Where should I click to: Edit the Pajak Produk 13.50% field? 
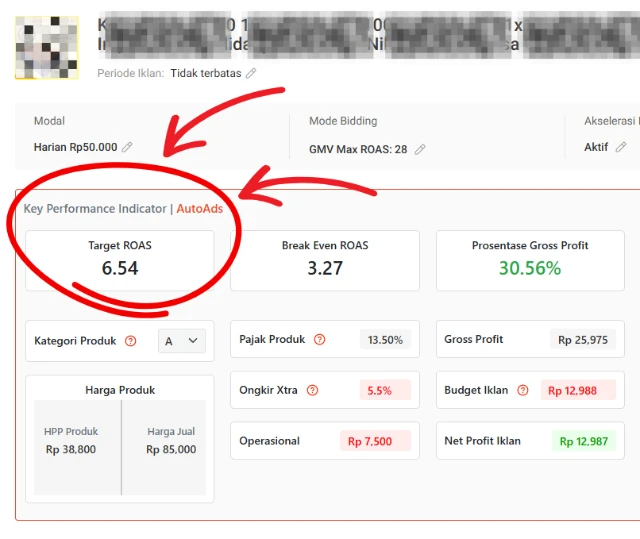point(385,340)
